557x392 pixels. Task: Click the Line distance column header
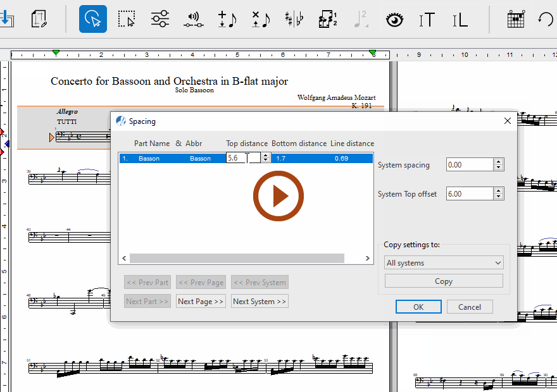[353, 144]
